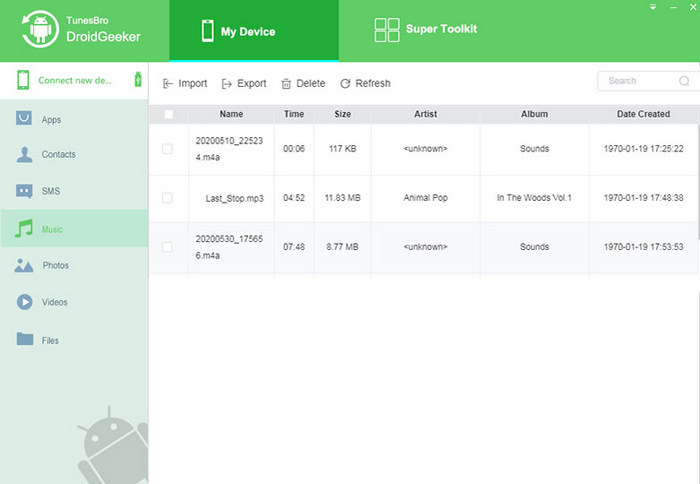Click the 117 KB size cell
This screenshot has width=700, height=484.
pyautogui.click(x=342, y=149)
